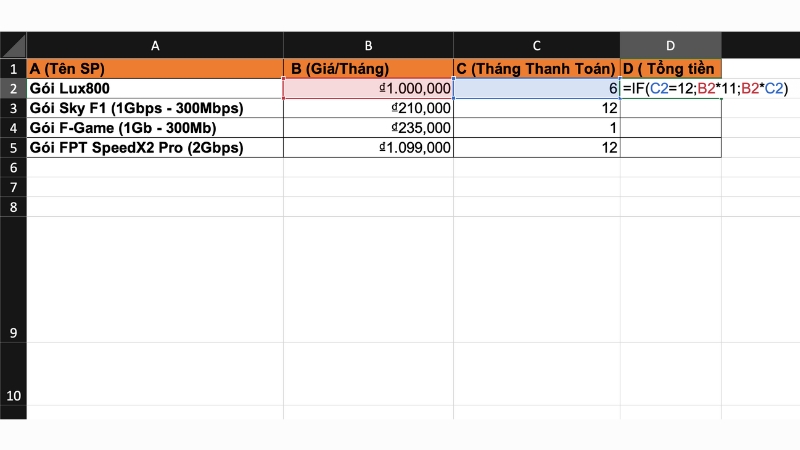The image size is (800, 450).
Task: Select column B header
Action: coord(368,45)
